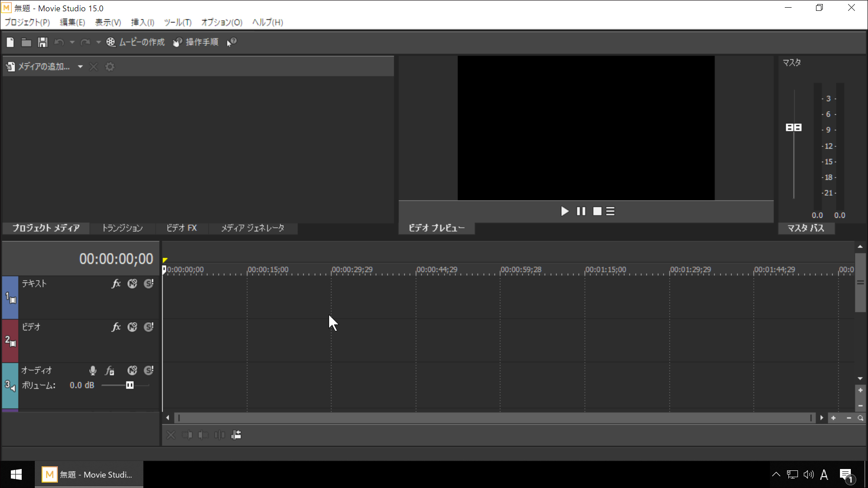This screenshot has height=488, width=868.
Task: Toggle the auto ripple tool icon
Action: coord(236,435)
